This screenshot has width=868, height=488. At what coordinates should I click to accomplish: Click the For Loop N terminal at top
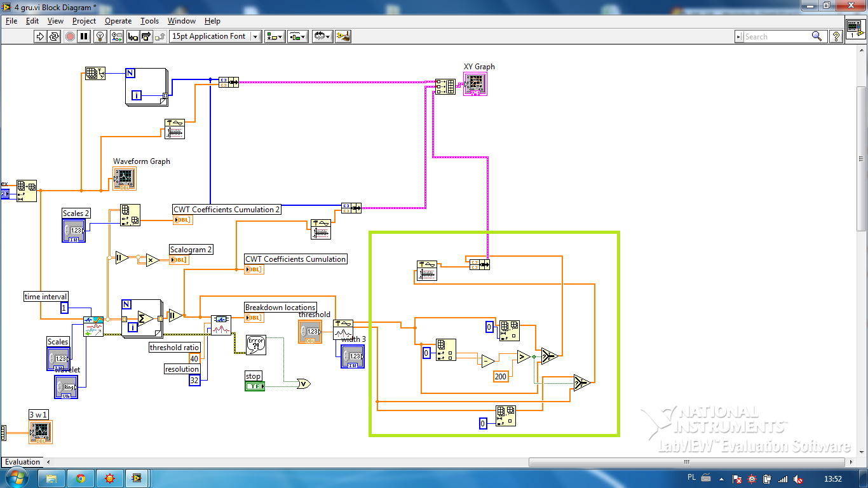130,72
